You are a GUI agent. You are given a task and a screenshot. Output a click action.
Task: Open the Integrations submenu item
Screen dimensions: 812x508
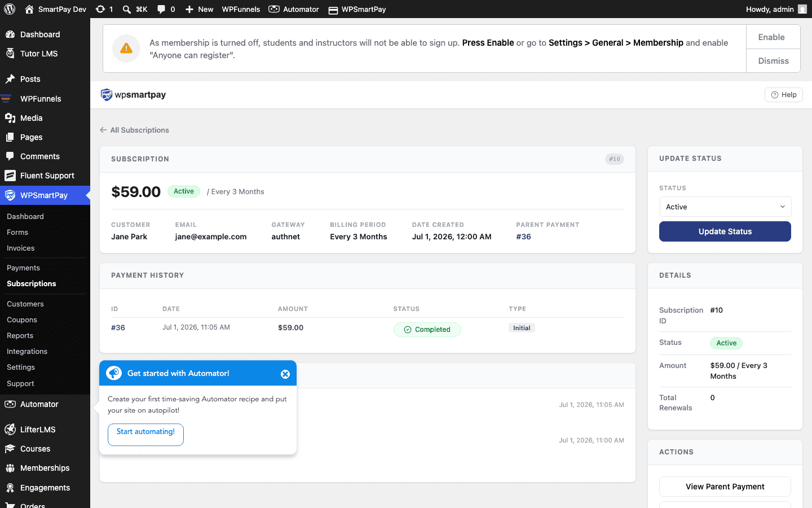27,351
